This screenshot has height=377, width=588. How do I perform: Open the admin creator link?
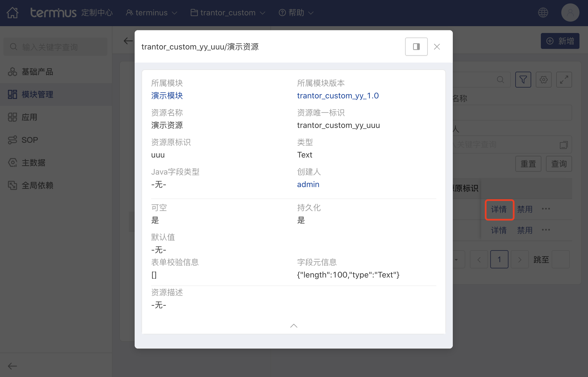(308, 185)
